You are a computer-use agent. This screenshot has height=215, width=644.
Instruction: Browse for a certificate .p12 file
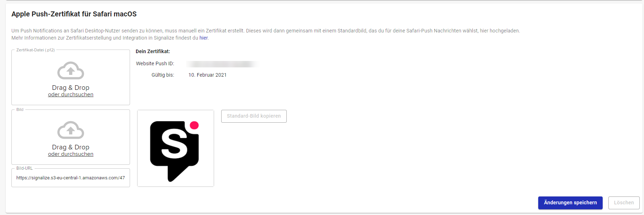pyautogui.click(x=71, y=94)
